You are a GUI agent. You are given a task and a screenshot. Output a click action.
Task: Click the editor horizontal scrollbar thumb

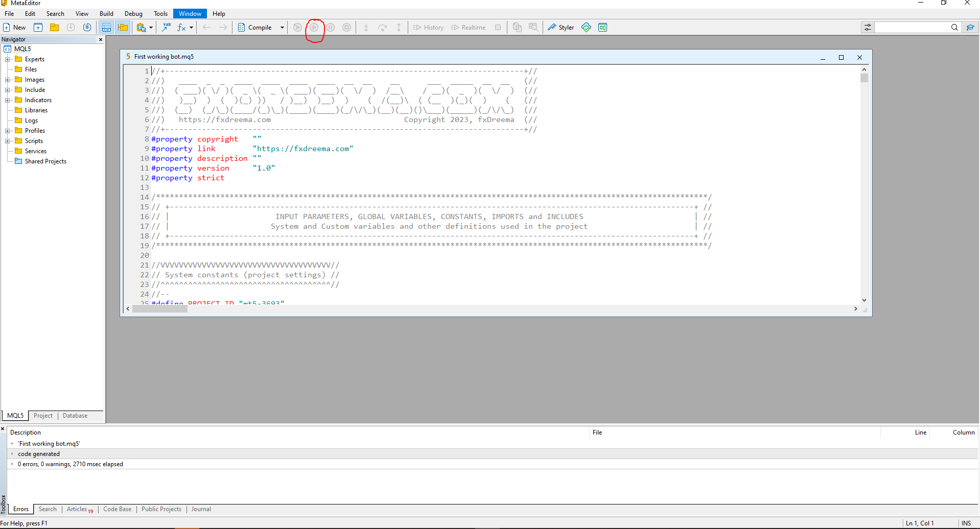160,309
